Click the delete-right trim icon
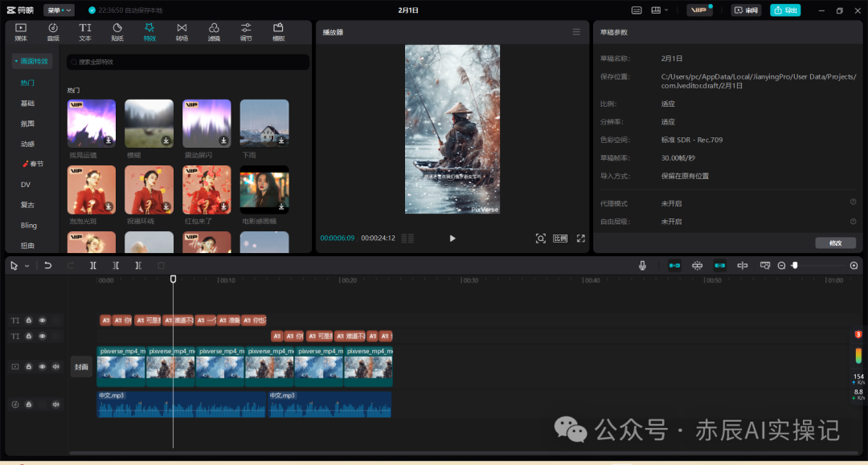The height and width of the screenshot is (465, 868). (138, 265)
